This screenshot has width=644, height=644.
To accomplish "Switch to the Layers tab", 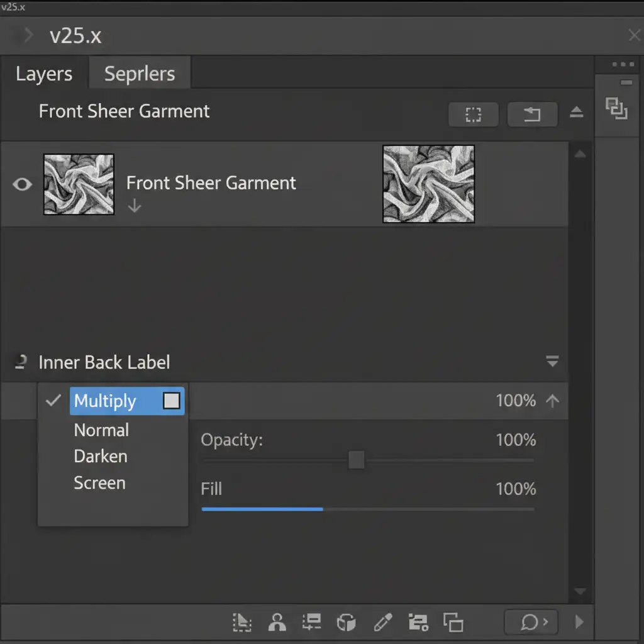I will (44, 74).
